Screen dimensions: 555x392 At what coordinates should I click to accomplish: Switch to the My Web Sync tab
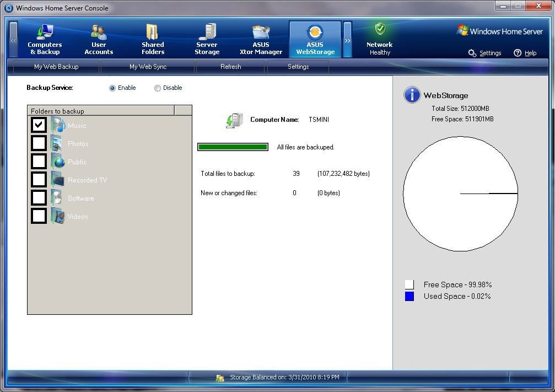pyautogui.click(x=148, y=67)
